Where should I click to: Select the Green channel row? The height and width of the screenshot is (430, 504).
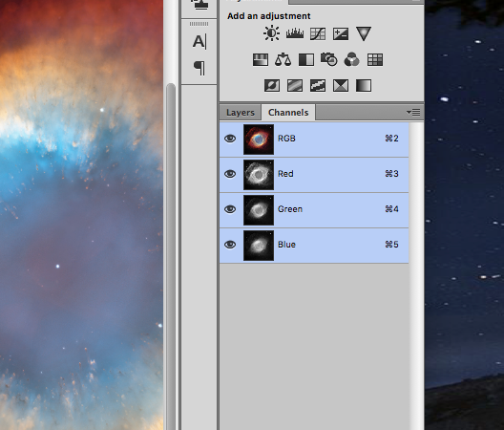point(314,210)
